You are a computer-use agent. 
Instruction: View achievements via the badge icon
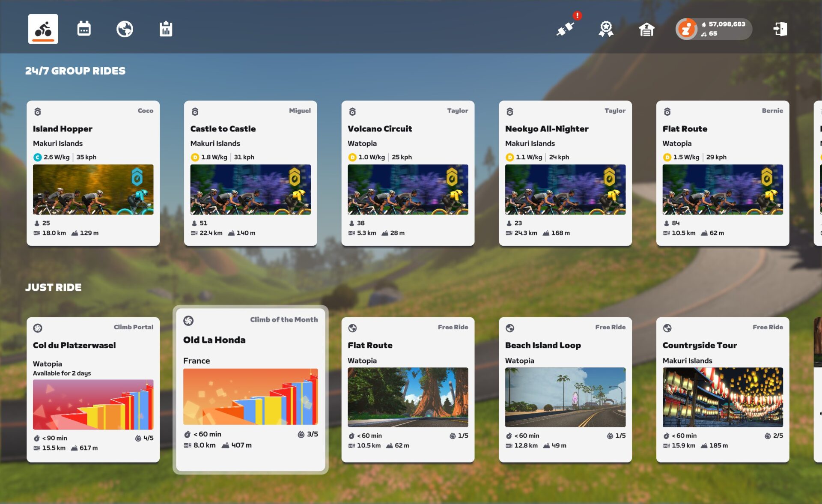point(605,29)
